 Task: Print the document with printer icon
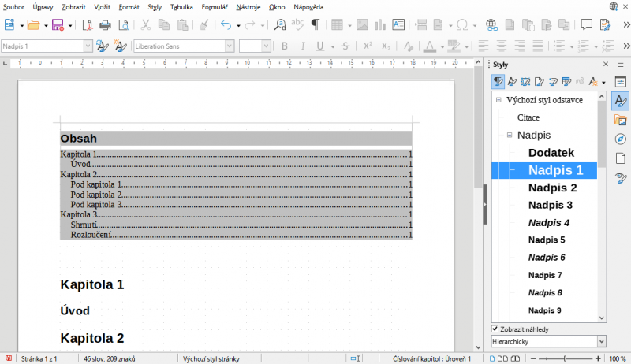[x=106, y=25]
